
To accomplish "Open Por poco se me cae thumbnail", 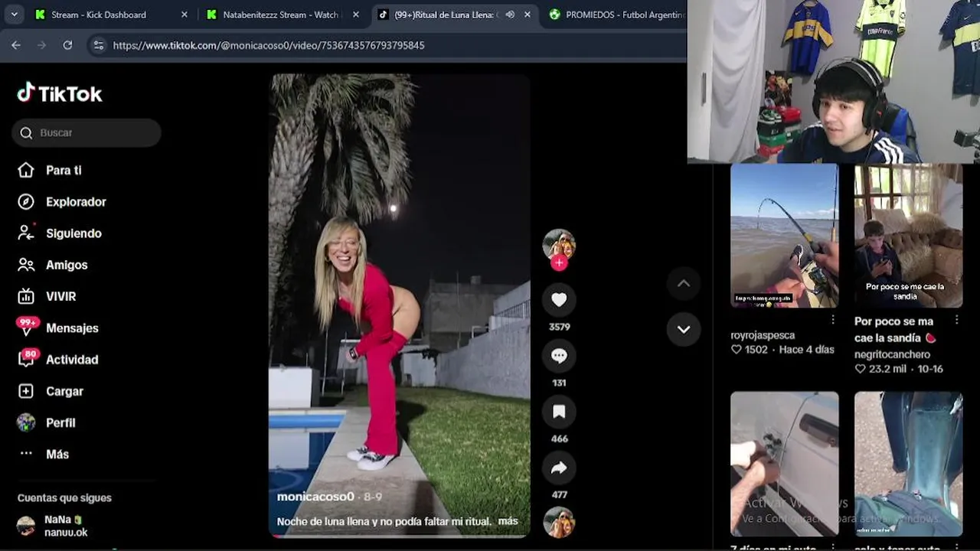I will (x=908, y=236).
